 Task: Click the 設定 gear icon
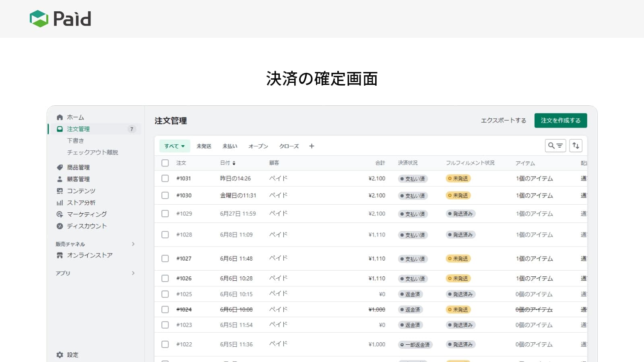pos(60,355)
